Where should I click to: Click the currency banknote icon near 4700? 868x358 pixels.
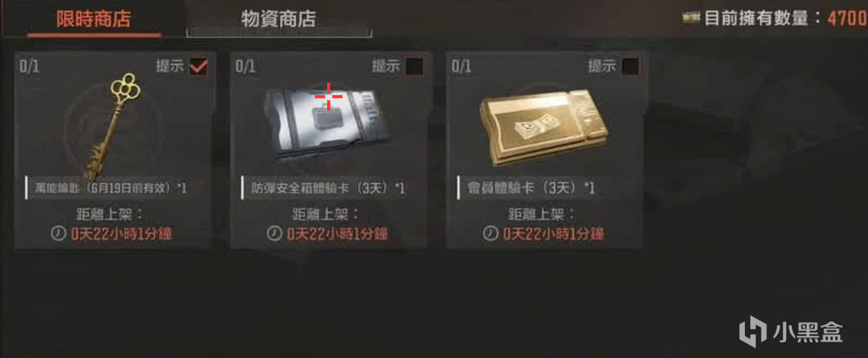click(x=692, y=18)
